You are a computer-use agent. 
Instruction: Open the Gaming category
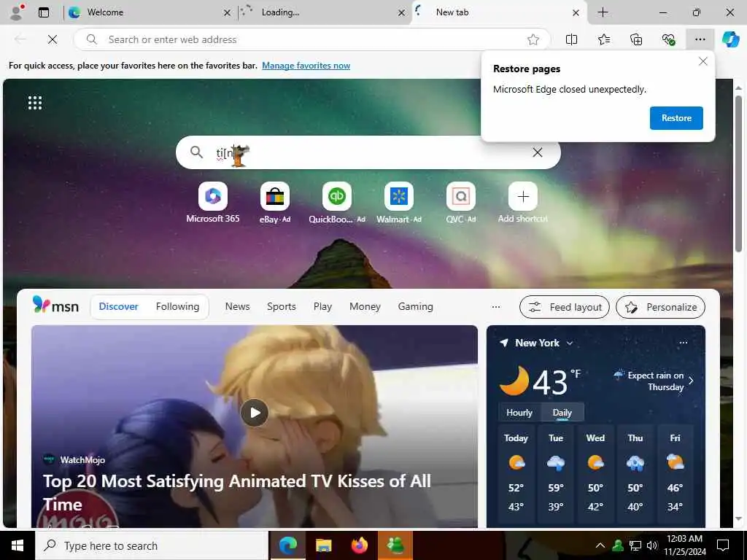415,307
